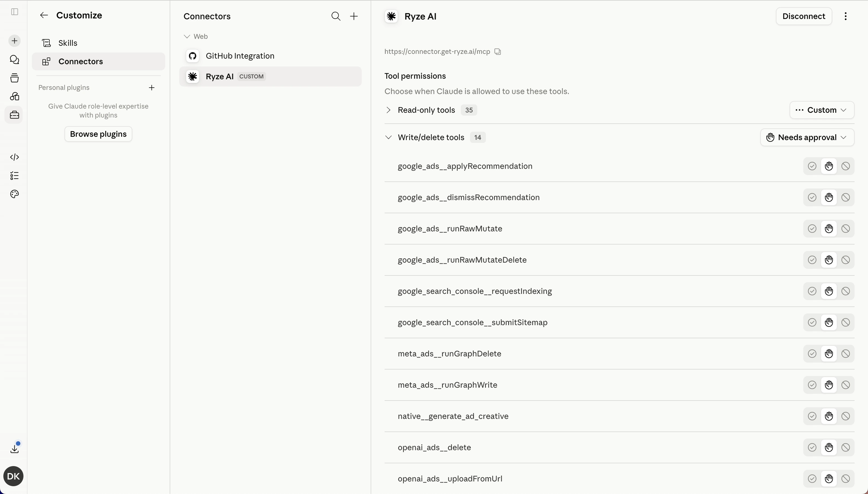Disconnect the Ryze AI connector
This screenshot has width=868, height=494.
pyautogui.click(x=804, y=16)
